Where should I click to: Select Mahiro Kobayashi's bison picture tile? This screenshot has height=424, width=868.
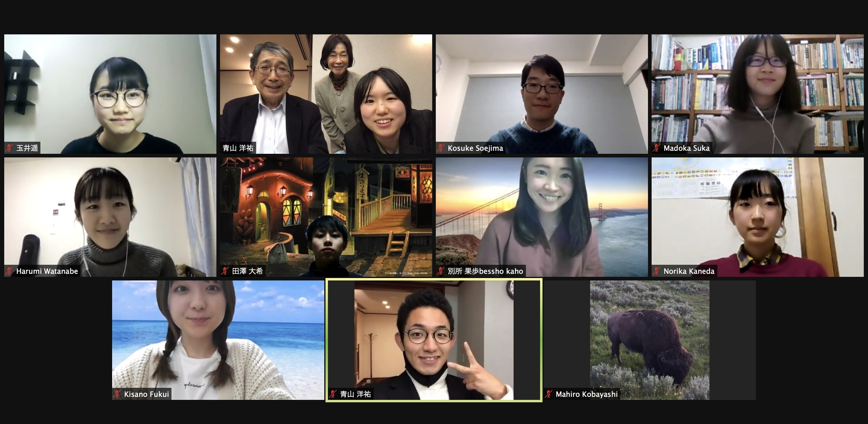649,340
